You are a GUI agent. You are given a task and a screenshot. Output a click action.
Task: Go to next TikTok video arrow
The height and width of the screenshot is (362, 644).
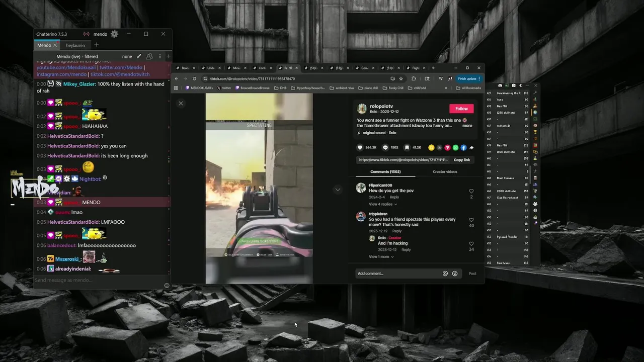[x=338, y=189]
